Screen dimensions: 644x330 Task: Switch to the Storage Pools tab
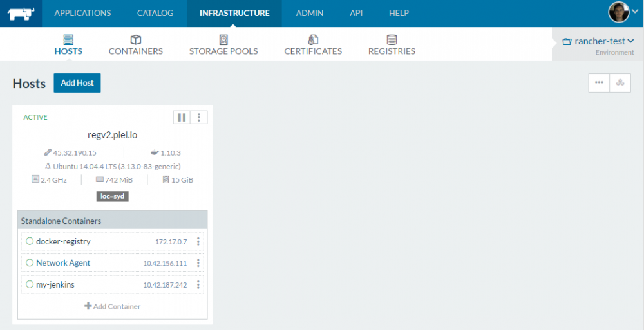point(223,45)
